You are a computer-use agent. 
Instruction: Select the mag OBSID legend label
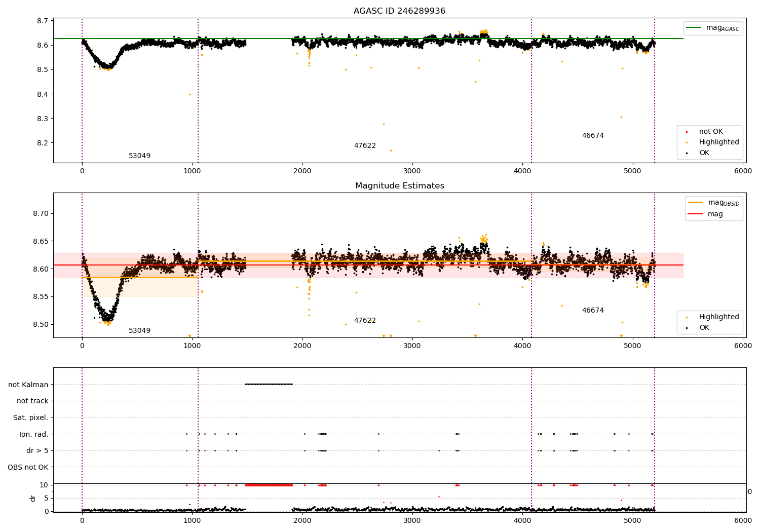[x=724, y=203]
